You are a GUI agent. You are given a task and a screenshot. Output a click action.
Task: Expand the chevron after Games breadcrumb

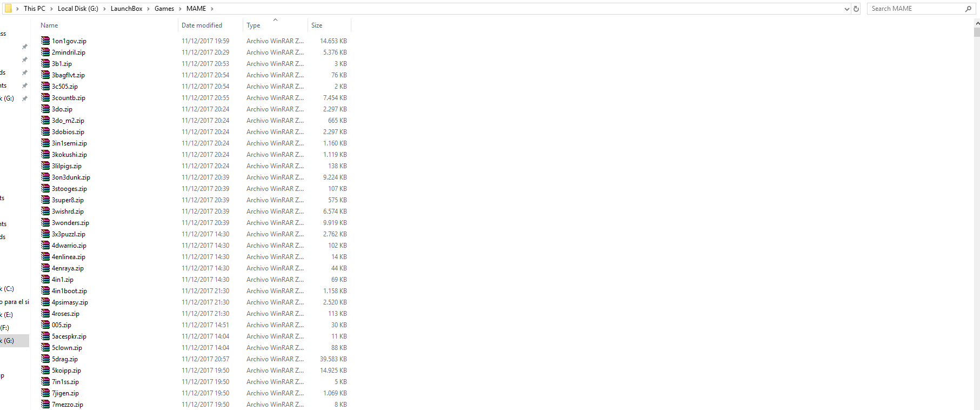pos(180,9)
